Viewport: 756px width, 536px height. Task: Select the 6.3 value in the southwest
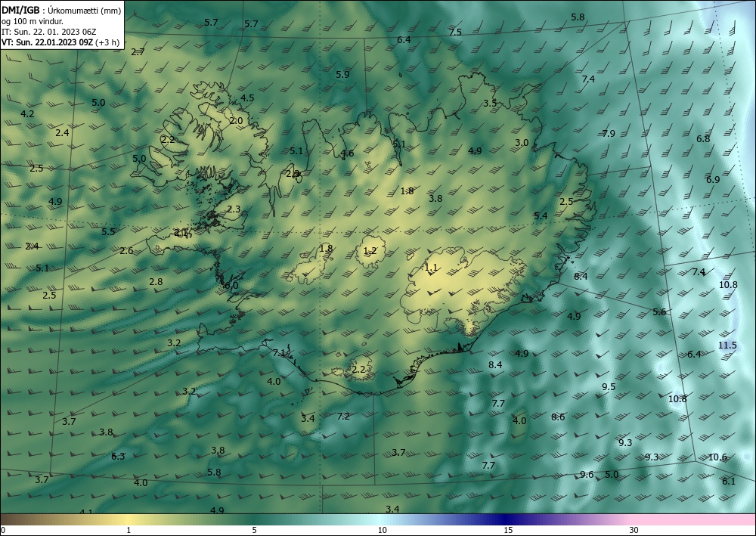(118, 456)
